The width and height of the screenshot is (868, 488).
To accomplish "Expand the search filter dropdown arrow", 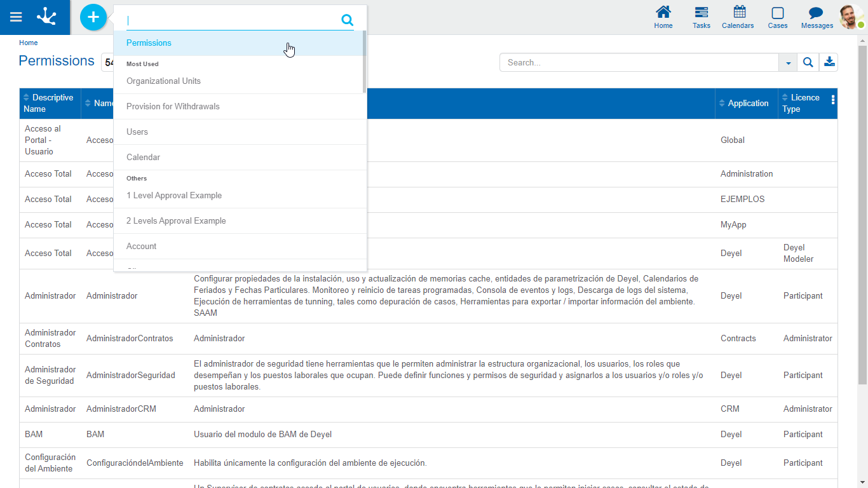I will [x=788, y=62].
